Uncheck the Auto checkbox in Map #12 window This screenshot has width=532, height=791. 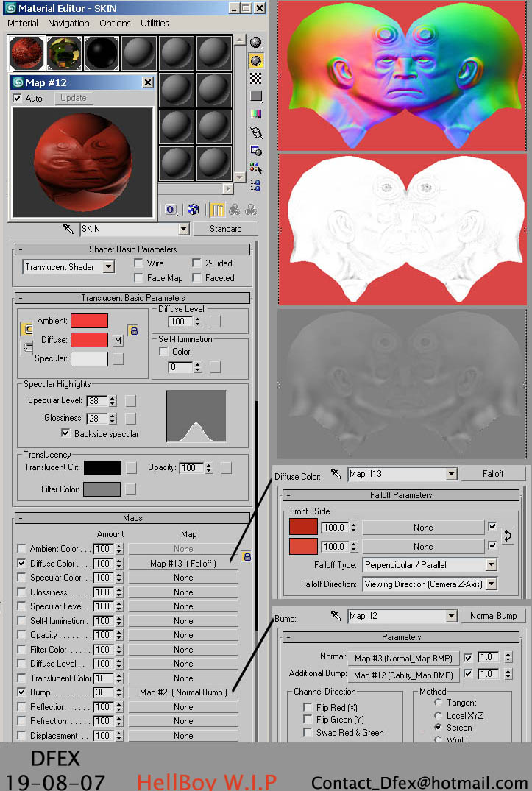(x=17, y=98)
